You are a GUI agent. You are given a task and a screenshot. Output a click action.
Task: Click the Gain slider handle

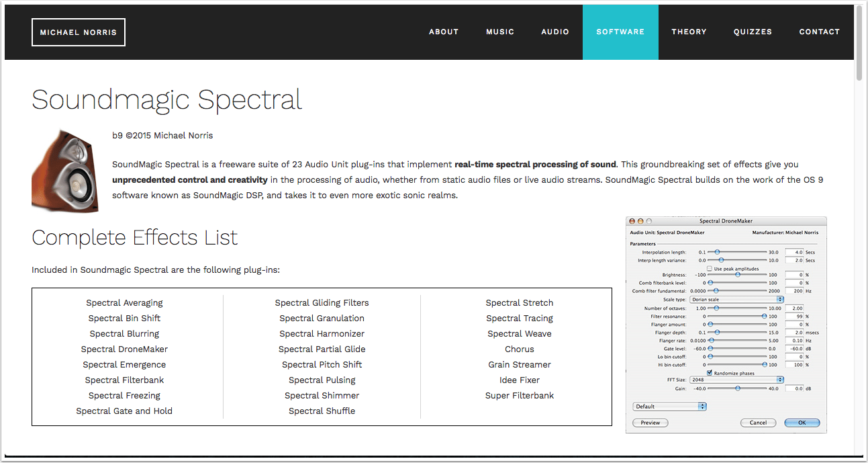point(737,388)
